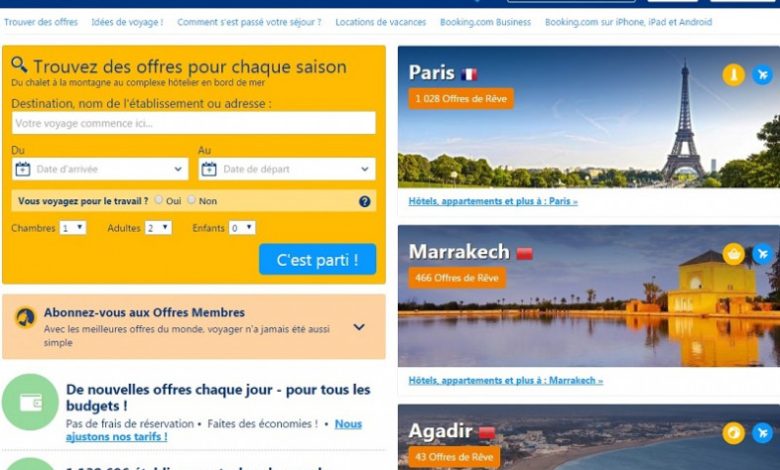Open the Chambres number dropdown
This screenshot has width=780, height=470.
(x=73, y=228)
